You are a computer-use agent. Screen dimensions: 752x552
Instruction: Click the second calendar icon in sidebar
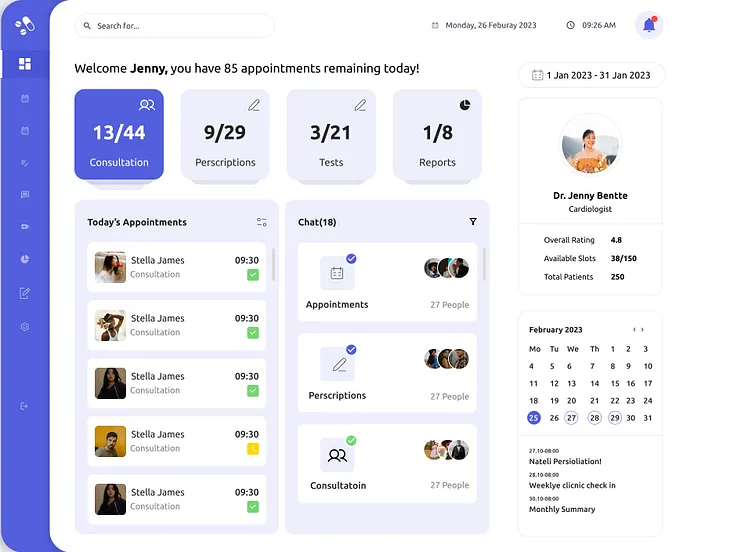[25, 130]
